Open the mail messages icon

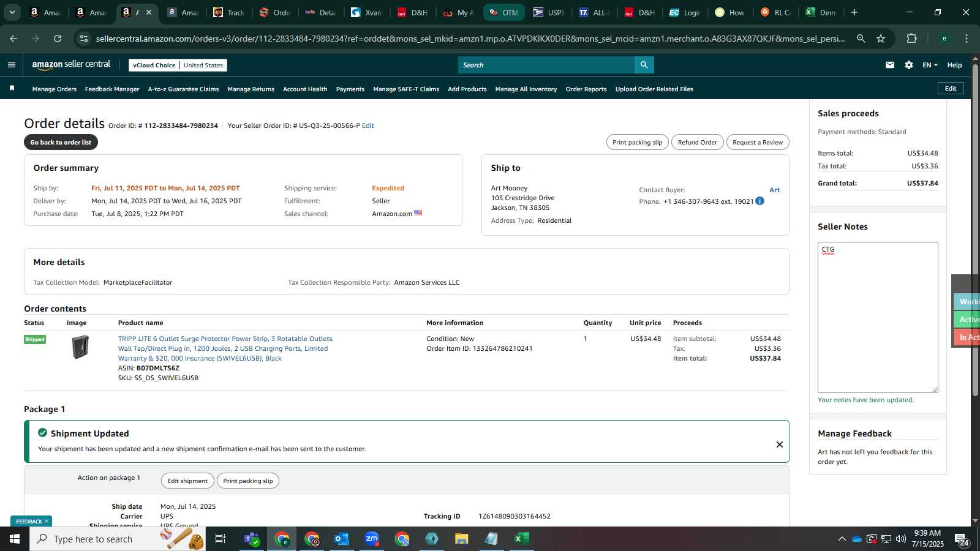[890, 65]
